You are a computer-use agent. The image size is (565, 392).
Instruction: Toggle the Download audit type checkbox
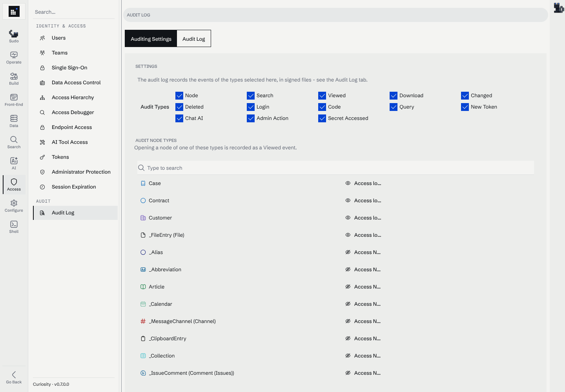[x=394, y=96]
